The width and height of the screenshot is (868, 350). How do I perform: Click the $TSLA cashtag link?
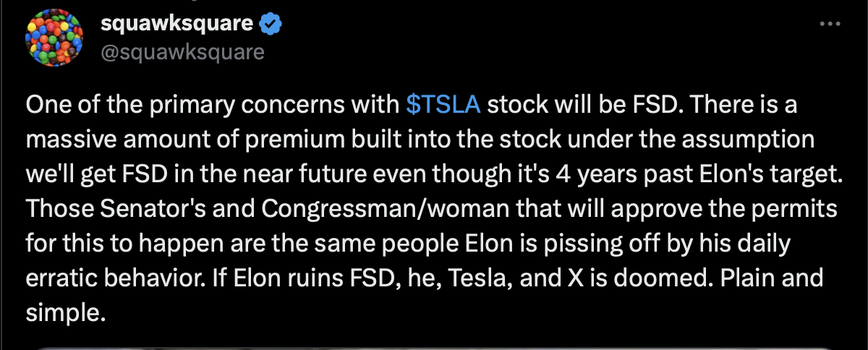pos(443,104)
